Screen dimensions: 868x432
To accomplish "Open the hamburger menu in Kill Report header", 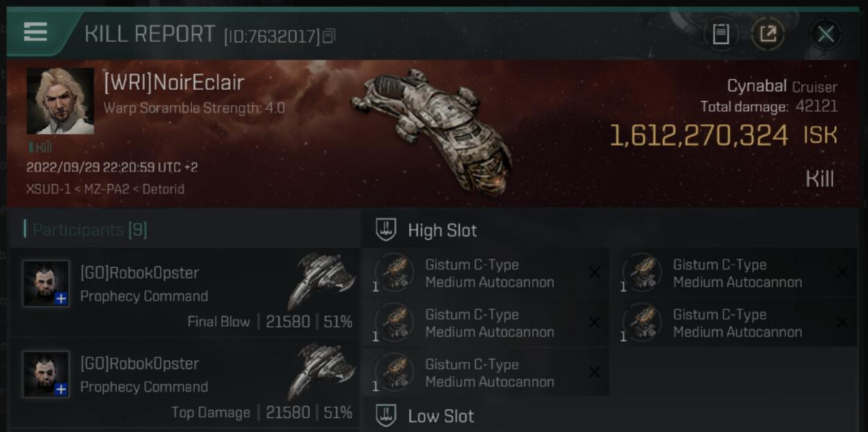I will coord(35,32).
